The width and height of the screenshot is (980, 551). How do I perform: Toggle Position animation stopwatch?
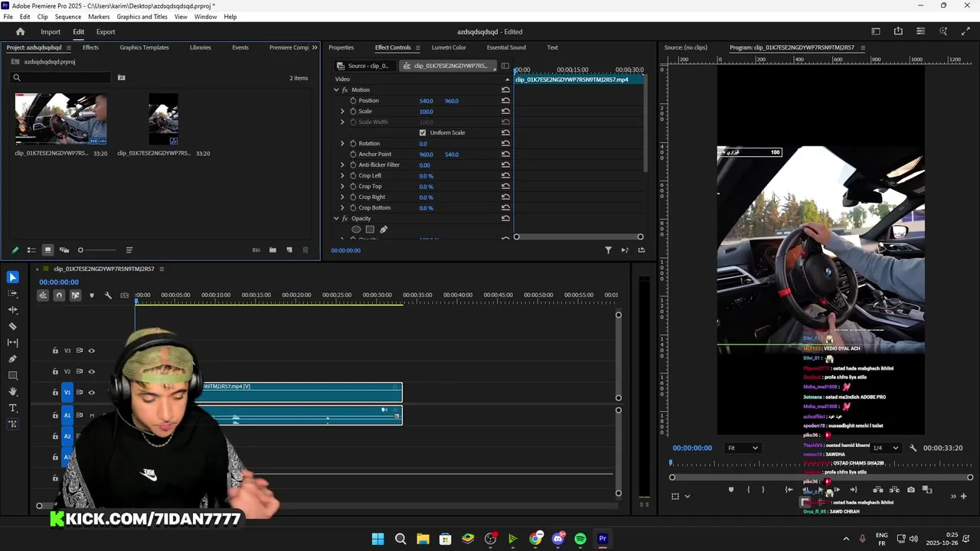(353, 101)
